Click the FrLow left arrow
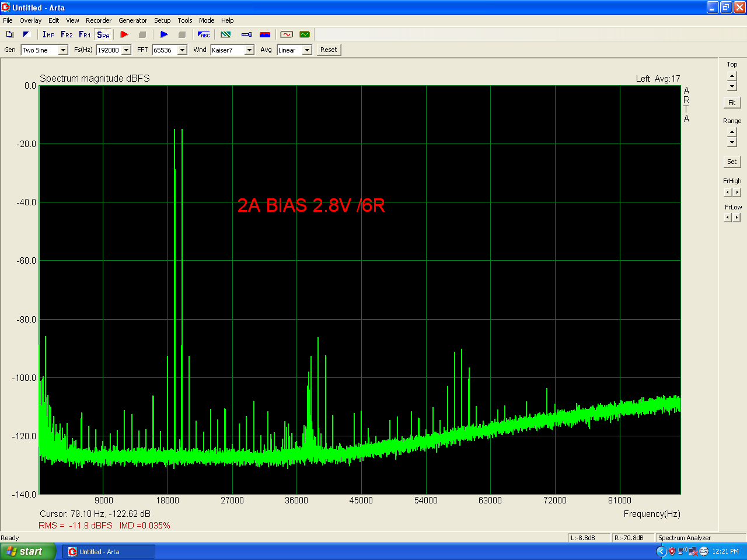Image resolution: width=747 pixels, height=560 pixels. pos(728,218)
